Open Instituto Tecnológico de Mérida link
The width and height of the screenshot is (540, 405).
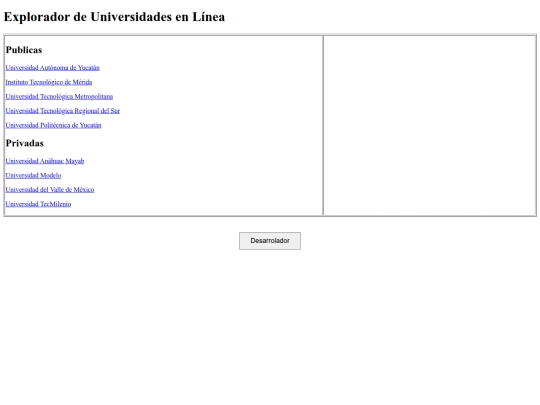click(49, 82)
